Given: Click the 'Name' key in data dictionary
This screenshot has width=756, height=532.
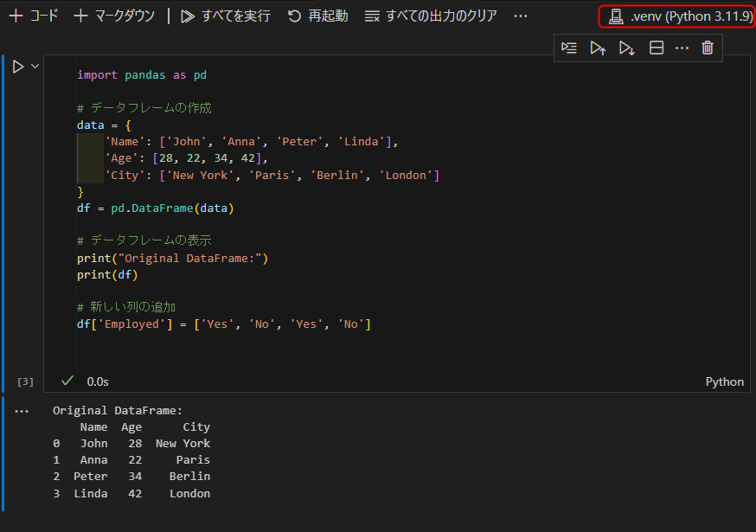Looking at the screenshot, I should [x=125, y=141].
